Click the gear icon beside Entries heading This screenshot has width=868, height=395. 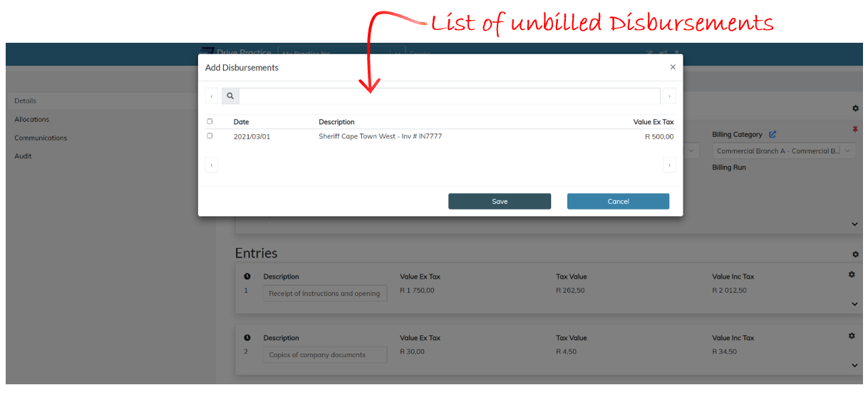click(855, 254)
